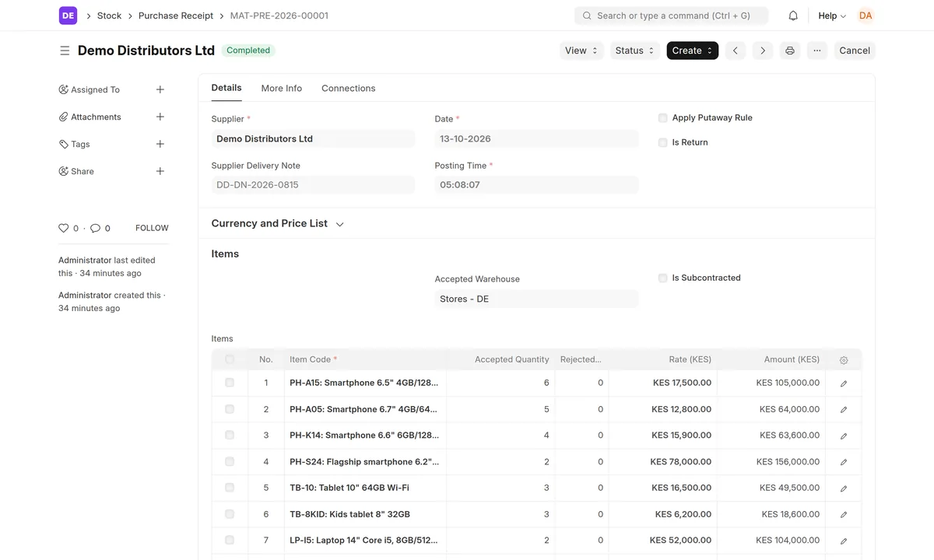Check row 1 PH-A15 checkbox
This screenshot has height=560, width=934.
(230, 383)
